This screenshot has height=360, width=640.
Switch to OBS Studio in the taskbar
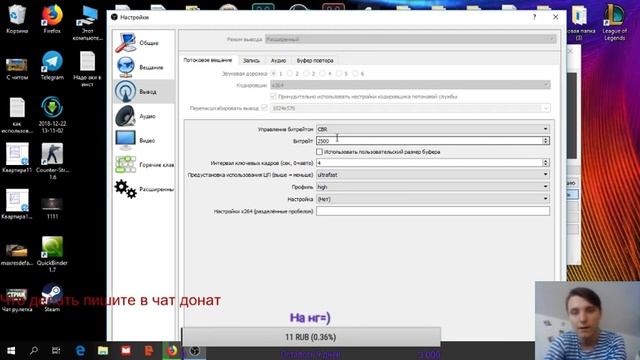pos(195,351)
